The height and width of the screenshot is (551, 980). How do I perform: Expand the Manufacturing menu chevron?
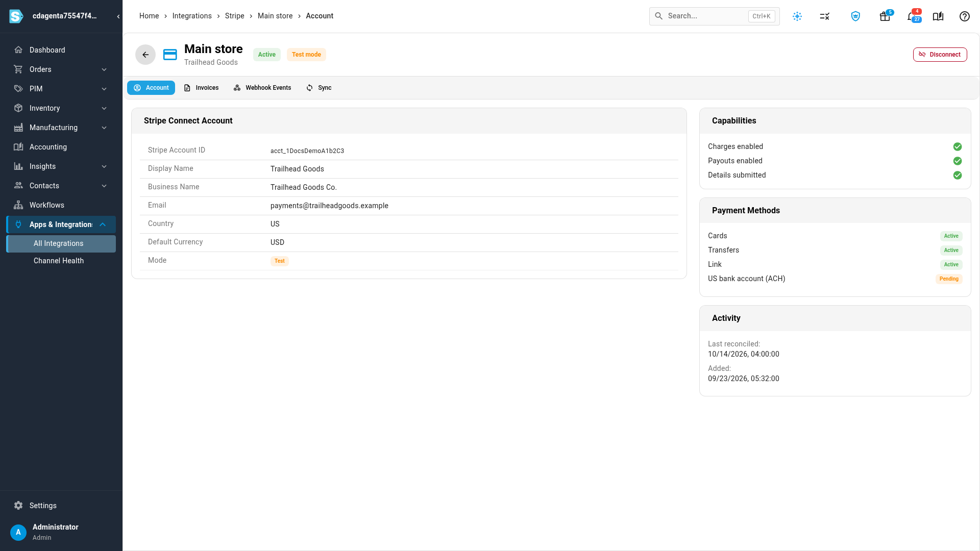(x=104, y=128)
